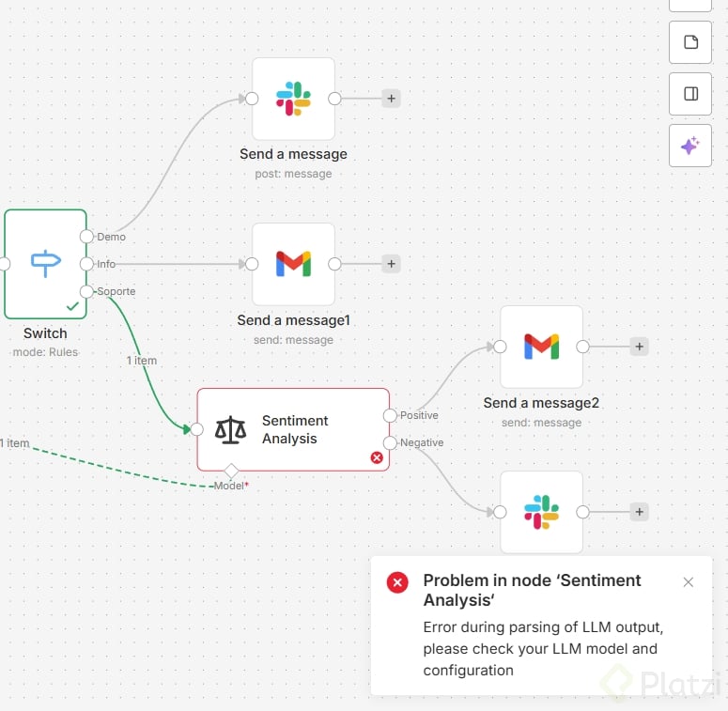Viewport: 728px width, 711px height.
Task: Close the Sentiment Analysis error notification
Action: pos(688,582)
